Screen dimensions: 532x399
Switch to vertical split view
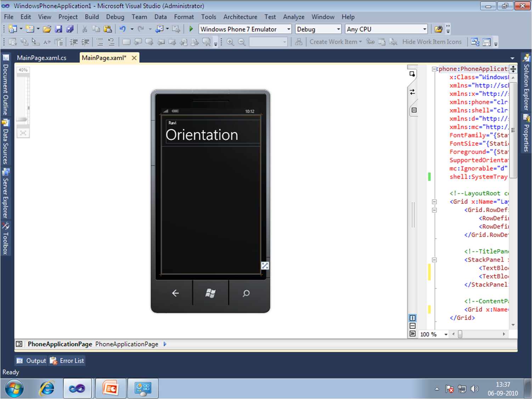click(413, 318)
